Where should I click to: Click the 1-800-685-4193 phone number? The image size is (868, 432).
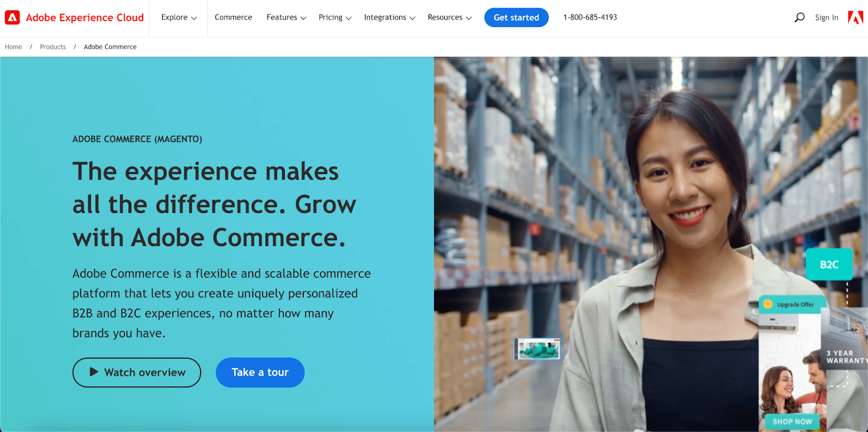pyautogui.click(x=590, y=17)
